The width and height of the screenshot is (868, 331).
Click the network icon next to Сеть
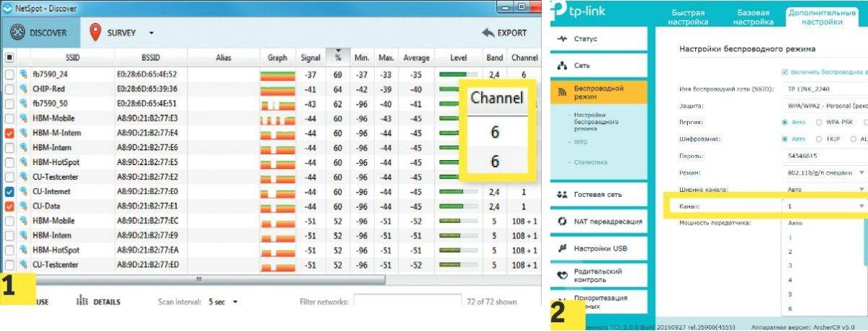coord(563,65)
